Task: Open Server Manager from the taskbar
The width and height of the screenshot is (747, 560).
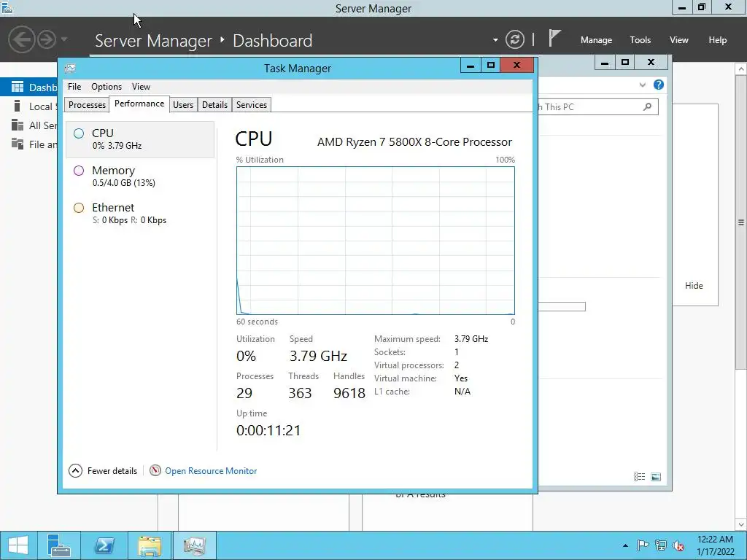Action: click(59, 545)
